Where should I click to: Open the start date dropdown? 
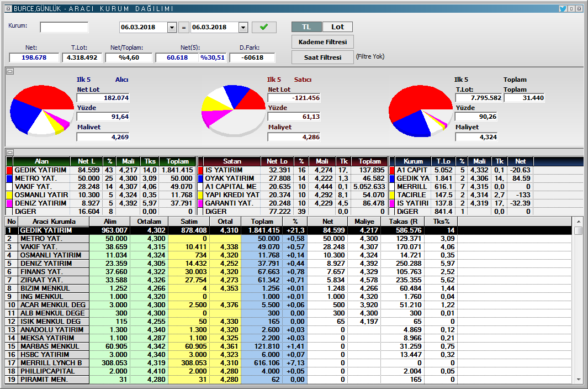coord(172,28)
